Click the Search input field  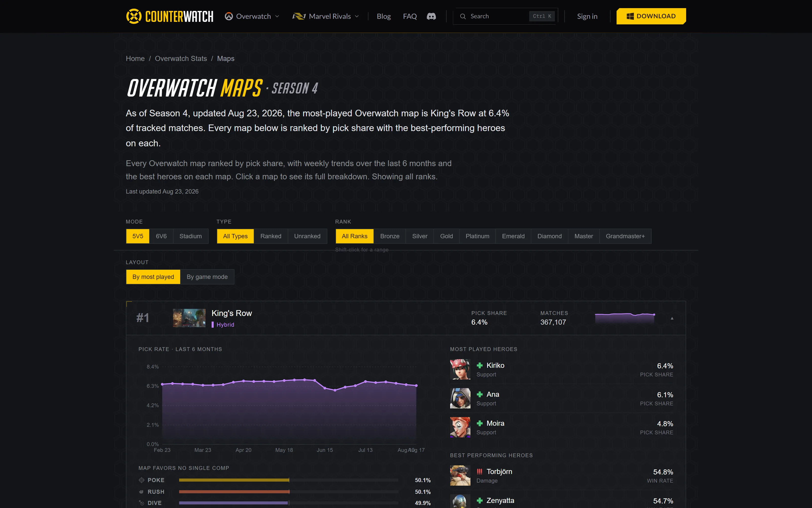505,16
